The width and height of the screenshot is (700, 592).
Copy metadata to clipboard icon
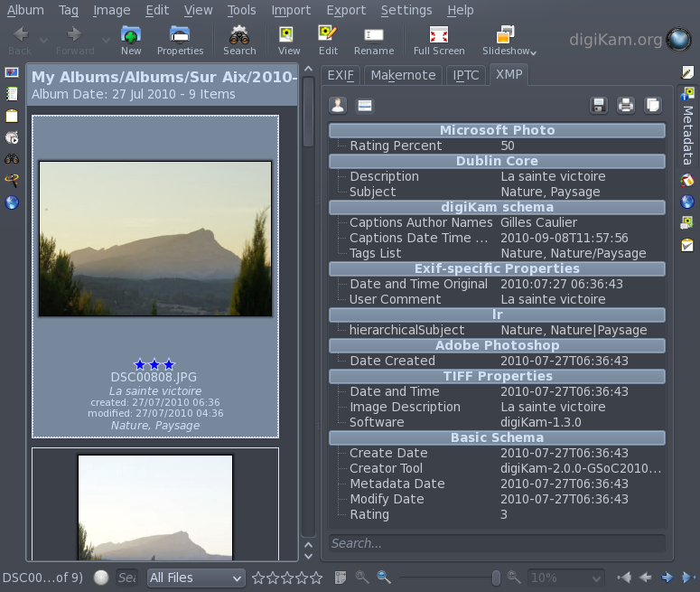(x=652, y=106)
